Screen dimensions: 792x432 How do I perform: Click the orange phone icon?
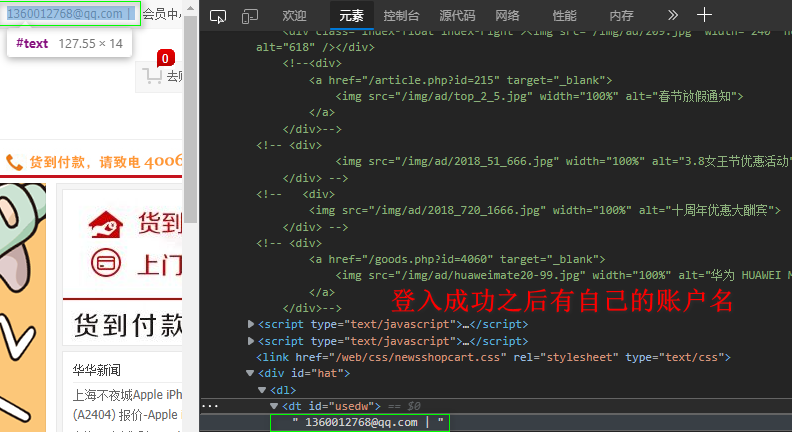(14, 162)
